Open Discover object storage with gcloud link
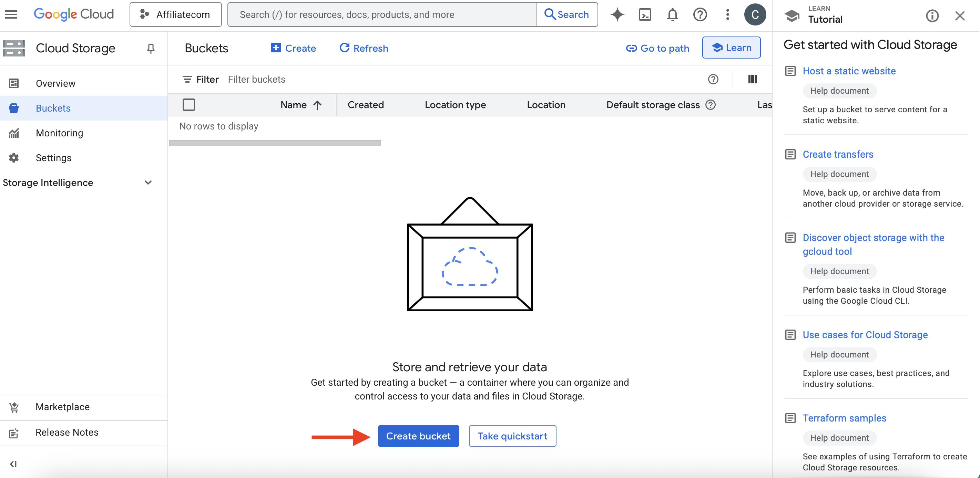This screenshot has height=478, width=980. point(874,245)
